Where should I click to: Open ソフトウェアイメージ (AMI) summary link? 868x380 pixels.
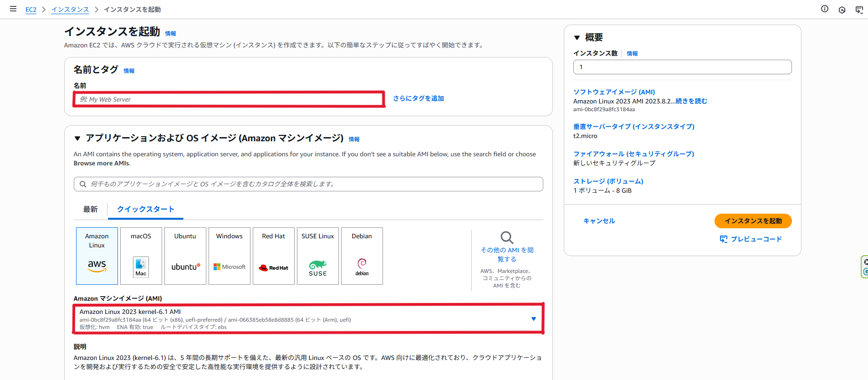(x=614, y=92)
